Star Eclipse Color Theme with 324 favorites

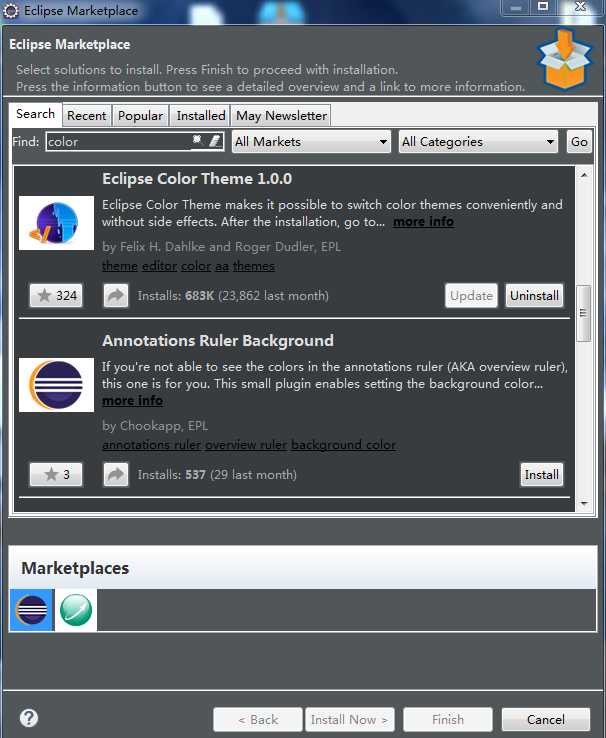(56, 296)
